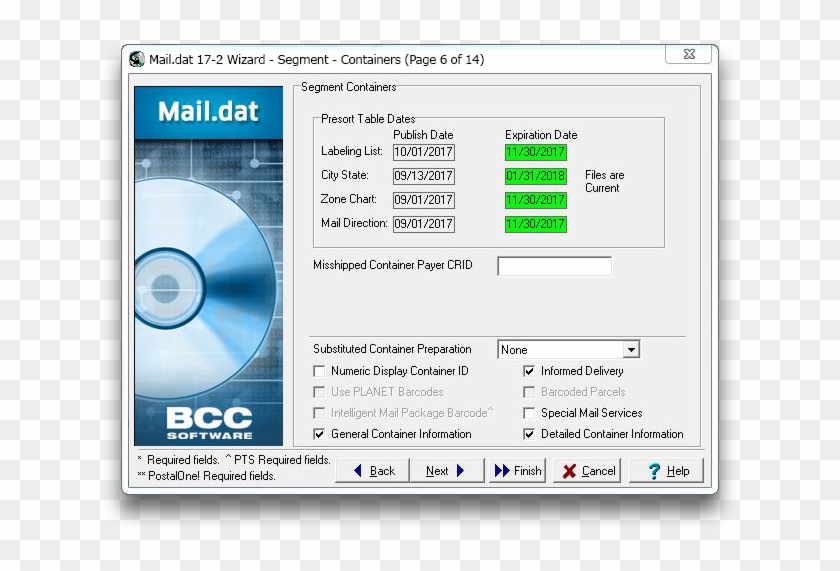
Task: Click Labeling List publish date field
Action: [424, 152]
